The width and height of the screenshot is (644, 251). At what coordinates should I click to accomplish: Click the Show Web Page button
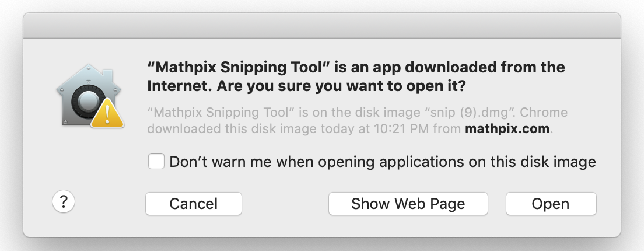[408, 204]
